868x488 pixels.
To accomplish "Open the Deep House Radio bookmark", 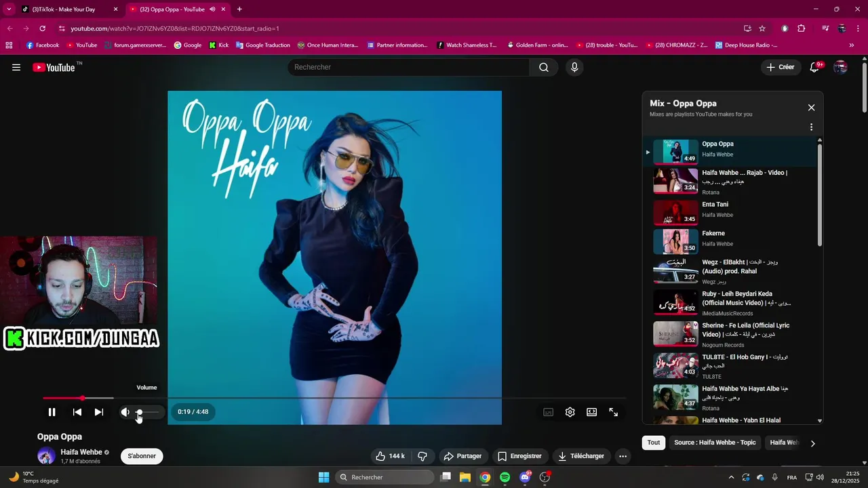I will pyautogui.click(x=745, y=45).
